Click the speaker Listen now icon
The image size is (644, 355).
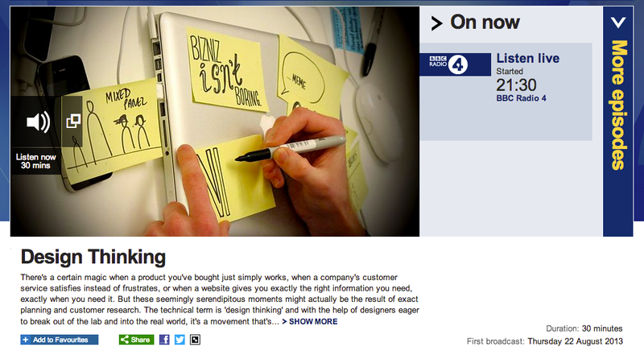(38, 122)
